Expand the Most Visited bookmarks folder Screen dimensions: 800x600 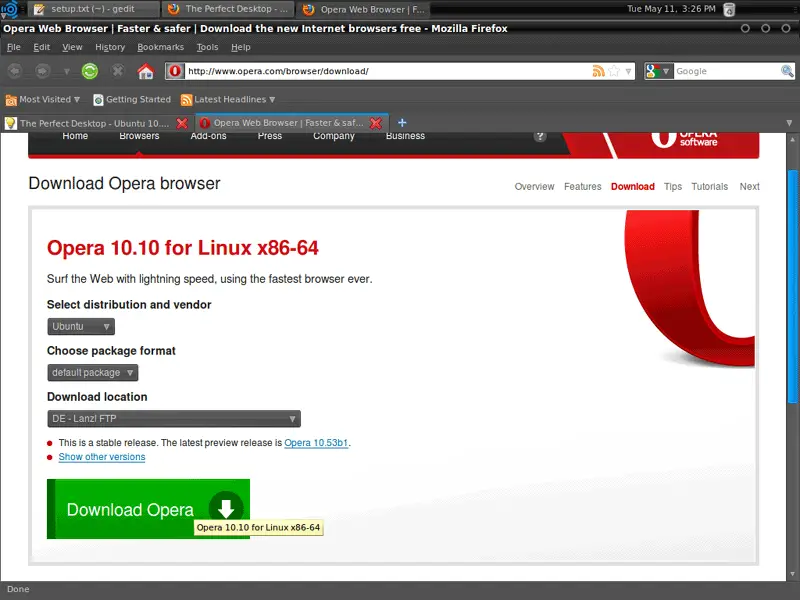pos(43,99)
